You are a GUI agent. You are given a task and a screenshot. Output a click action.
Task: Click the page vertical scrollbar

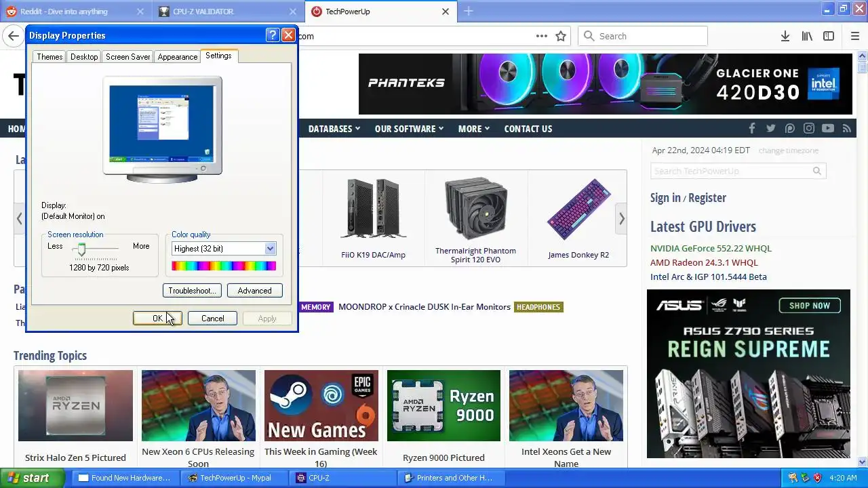click(863, 258)
